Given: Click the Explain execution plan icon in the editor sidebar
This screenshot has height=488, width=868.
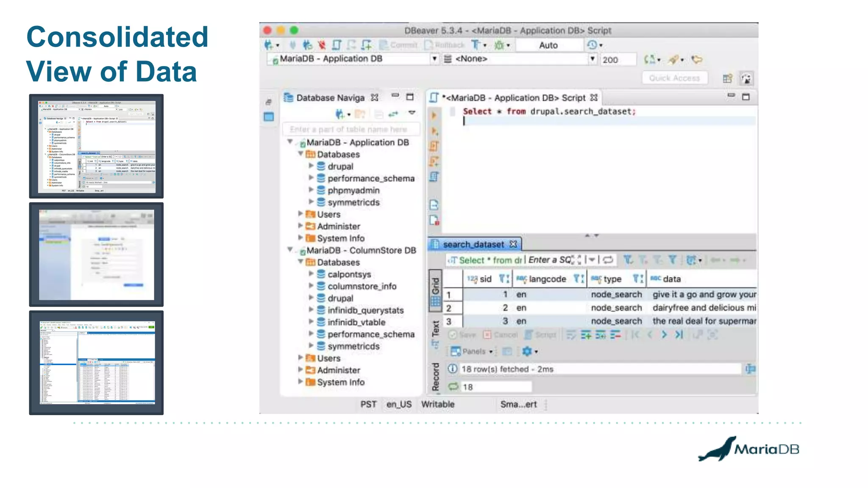Looking at the screenshot, I should tap(434, 177).
